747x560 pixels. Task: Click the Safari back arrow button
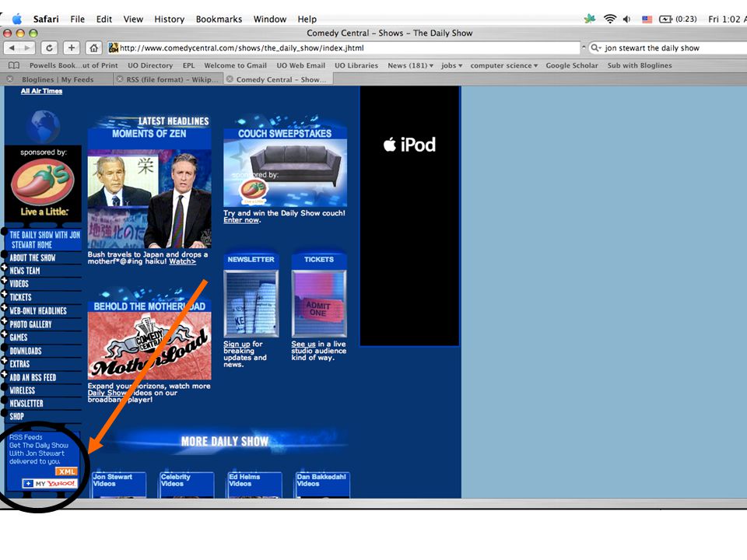coord(12,47)
